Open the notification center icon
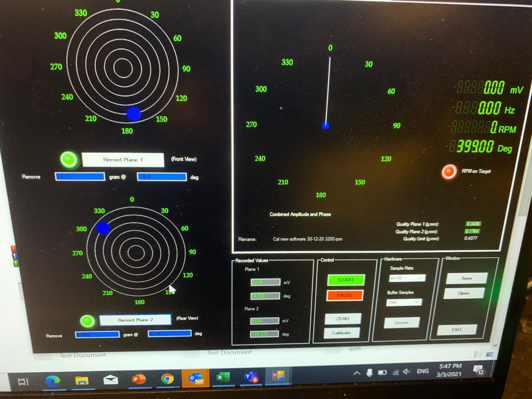The width and height of the screenshot is (532, 399). [x=479, y=370]
